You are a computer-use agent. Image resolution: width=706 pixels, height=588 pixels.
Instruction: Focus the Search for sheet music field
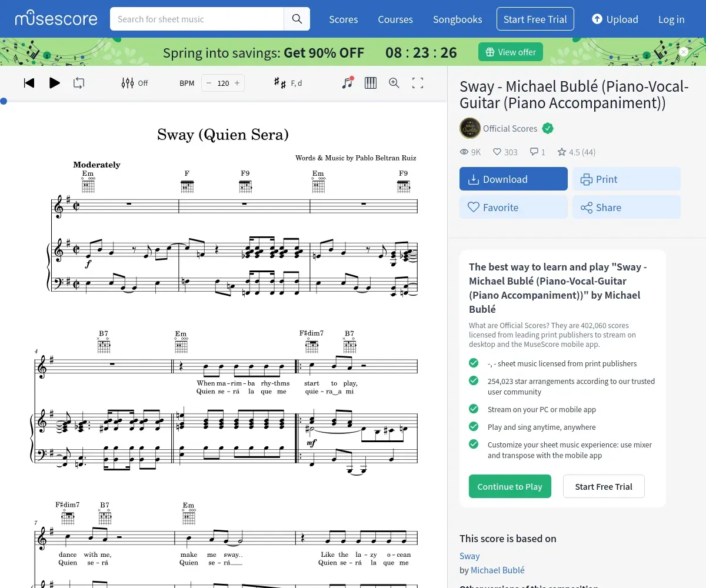[x=197, y=19]
